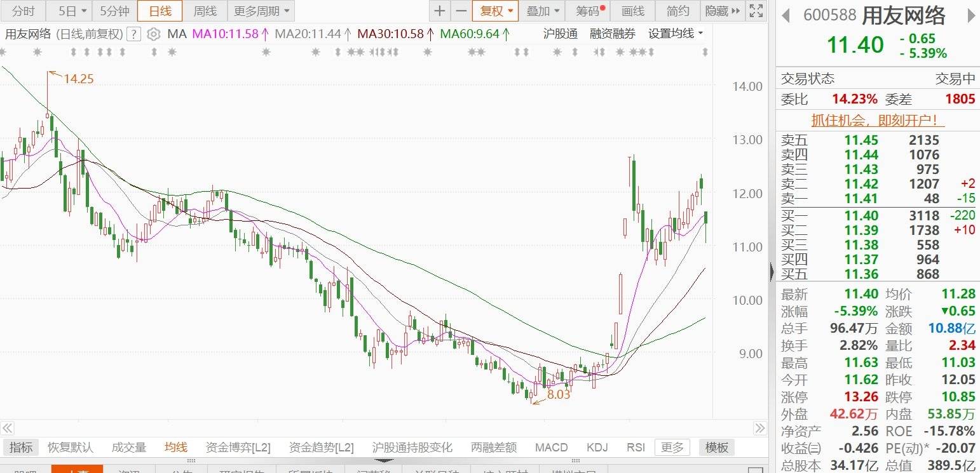The width and height of the screenshot is (980, 473).
Task: Open 画线 drawing tools
Action: [x=633, y=11]
